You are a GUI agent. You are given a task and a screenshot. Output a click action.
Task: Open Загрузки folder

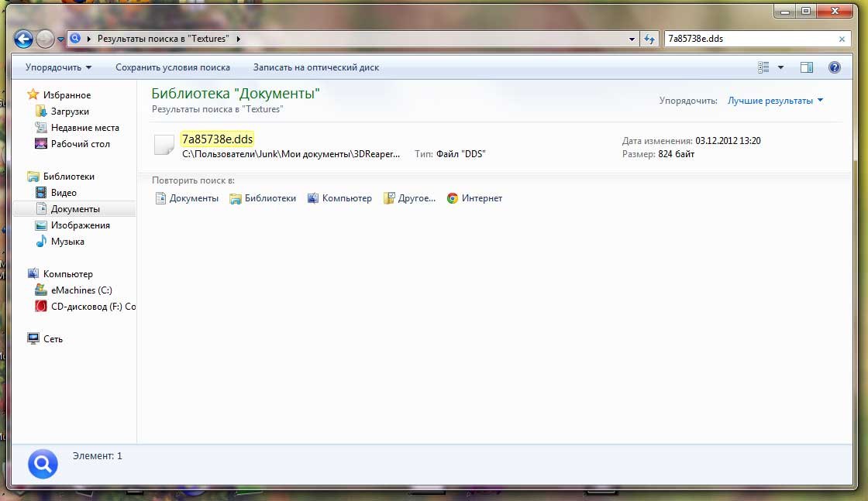click(70, 112)
